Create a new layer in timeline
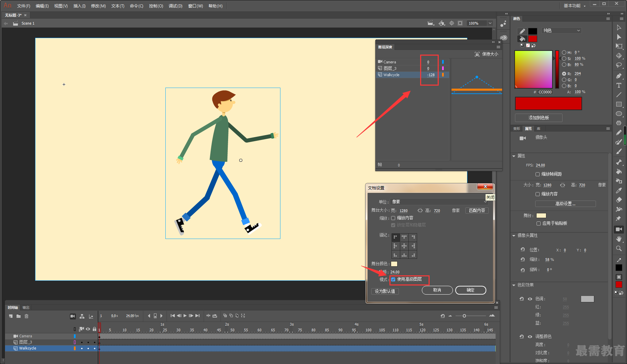This screenshot has height=364, width=627. click(x=11, y=316)
